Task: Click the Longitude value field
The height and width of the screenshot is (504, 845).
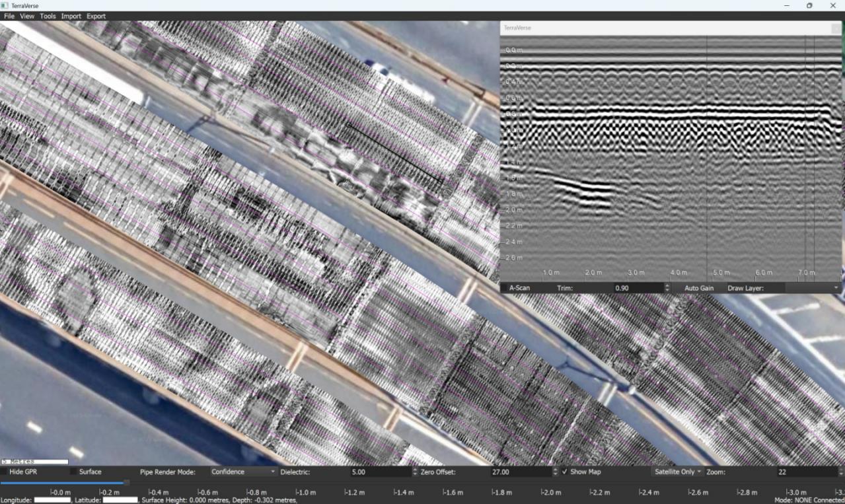Action: [52, 500]
